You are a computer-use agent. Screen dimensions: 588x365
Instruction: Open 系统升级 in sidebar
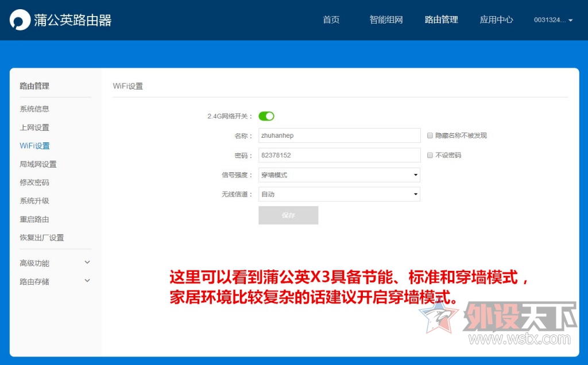click(x=34, y=201)
